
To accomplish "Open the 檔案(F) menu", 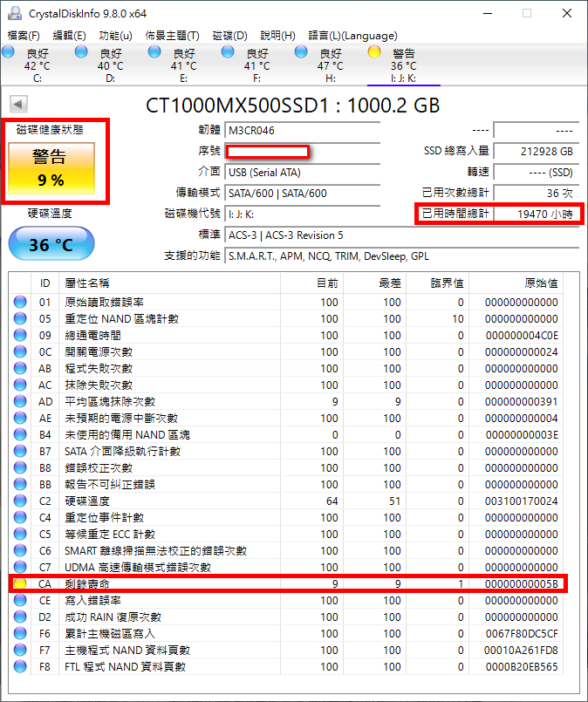I will tap(24, 36).
